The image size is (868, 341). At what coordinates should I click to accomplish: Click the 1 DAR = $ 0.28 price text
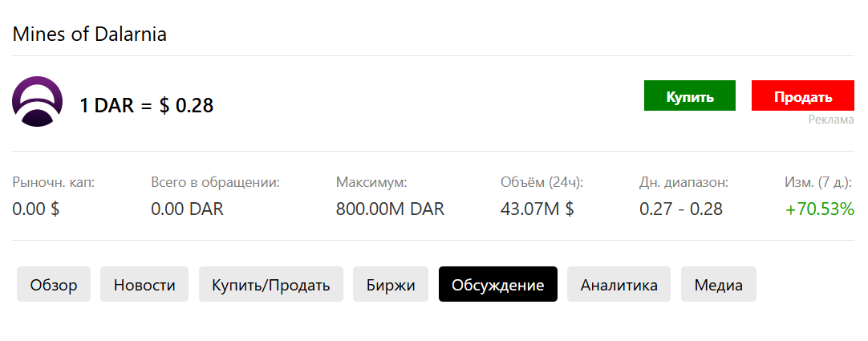pyautogui.click(x=147, y=105)
